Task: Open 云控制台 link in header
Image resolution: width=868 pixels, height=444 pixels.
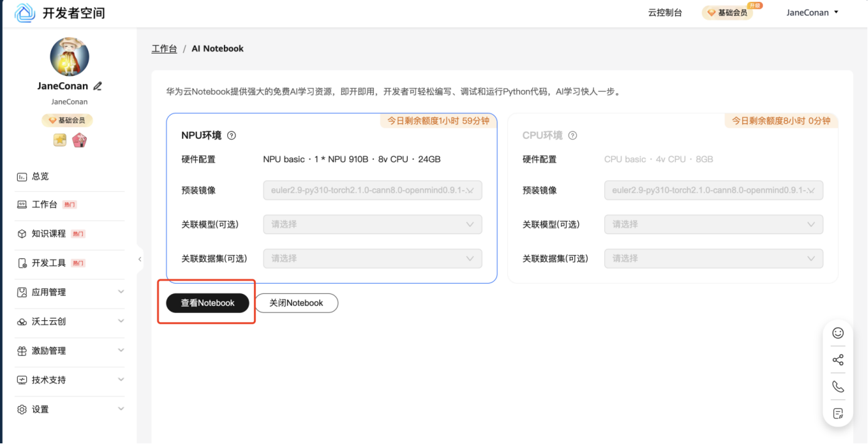Action: (x=665, y=13)
